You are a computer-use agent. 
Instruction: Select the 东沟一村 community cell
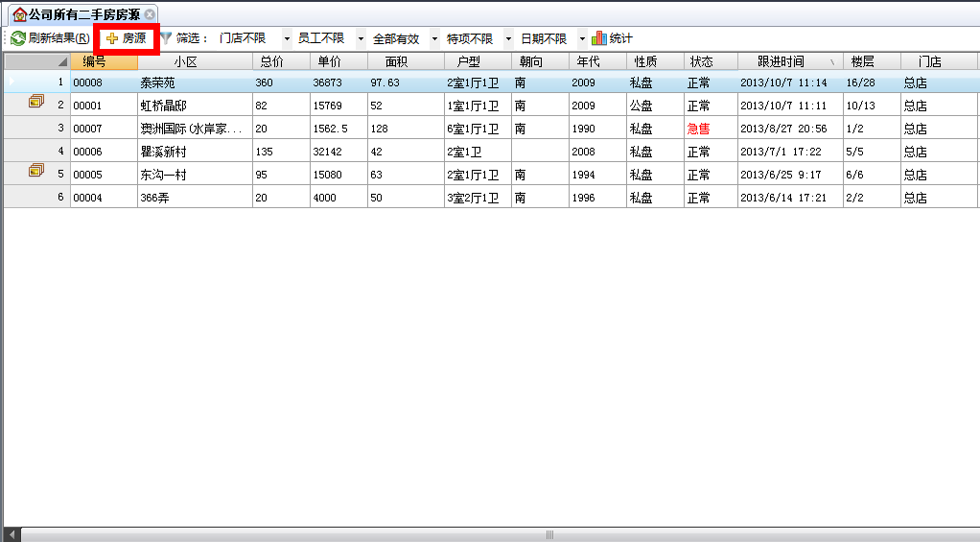pos(195,175)
